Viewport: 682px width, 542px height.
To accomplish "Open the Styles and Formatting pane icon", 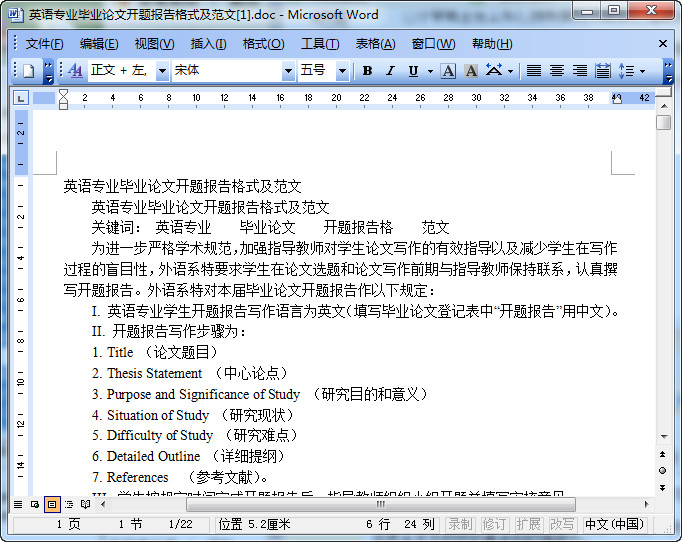I will (x=75, y=70).
